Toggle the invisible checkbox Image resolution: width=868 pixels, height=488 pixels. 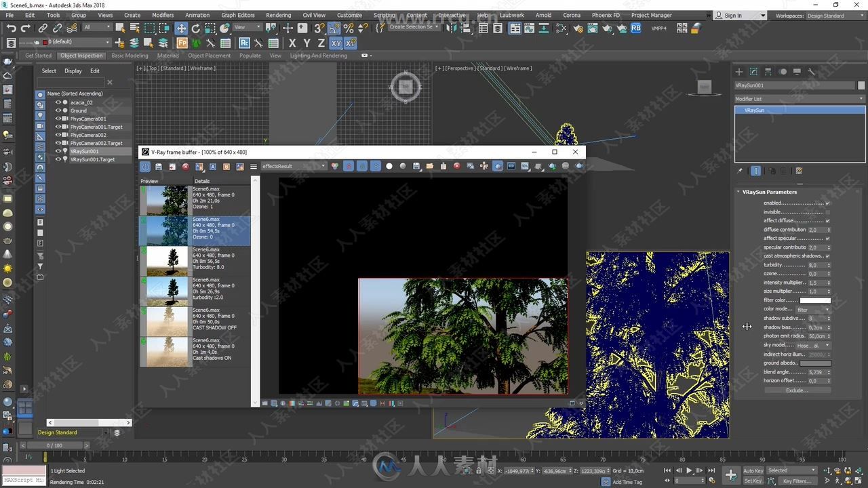click(x=827, y=212)
